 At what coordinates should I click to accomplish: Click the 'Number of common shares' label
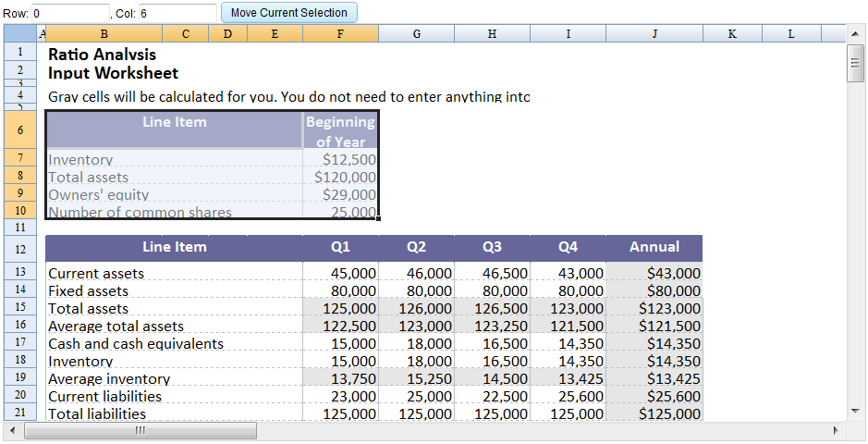[x=140, y=212]
